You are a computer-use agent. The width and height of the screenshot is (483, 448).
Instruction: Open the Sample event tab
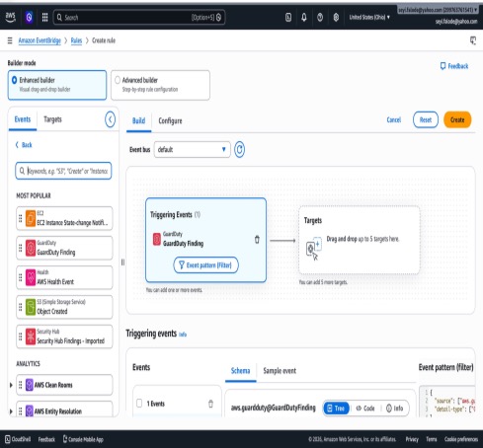[280, 371]
